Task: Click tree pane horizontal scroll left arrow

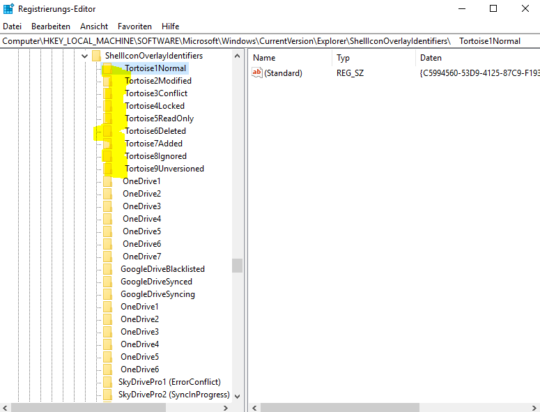Action: (x=5, y=408)
